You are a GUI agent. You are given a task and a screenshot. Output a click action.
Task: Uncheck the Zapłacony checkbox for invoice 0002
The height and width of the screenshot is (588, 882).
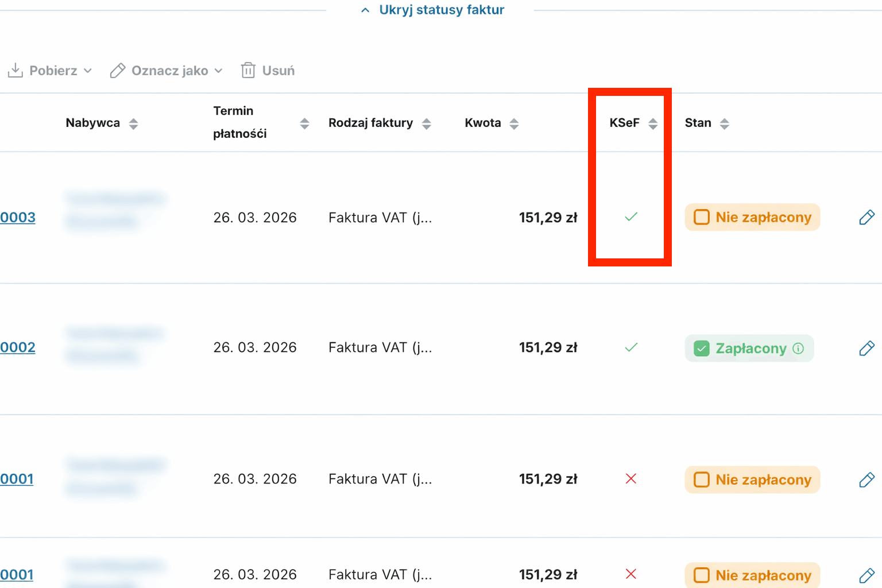tap(702, 349)
